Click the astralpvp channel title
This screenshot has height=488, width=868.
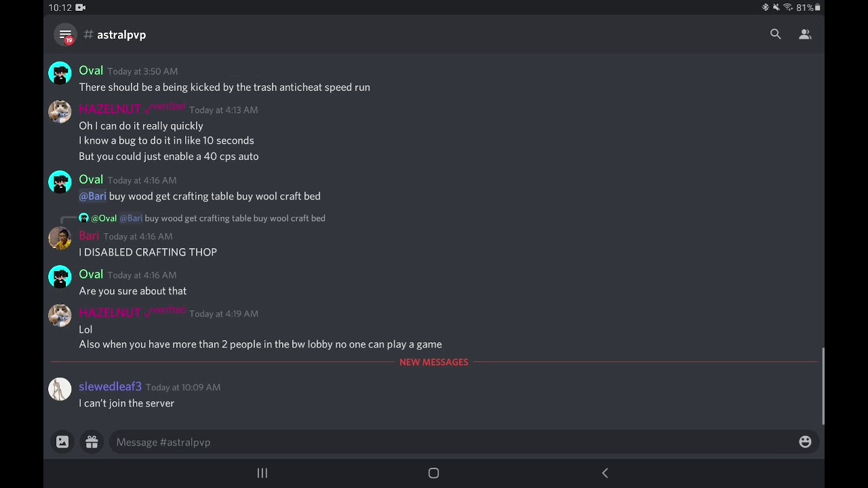pos(121,35)
